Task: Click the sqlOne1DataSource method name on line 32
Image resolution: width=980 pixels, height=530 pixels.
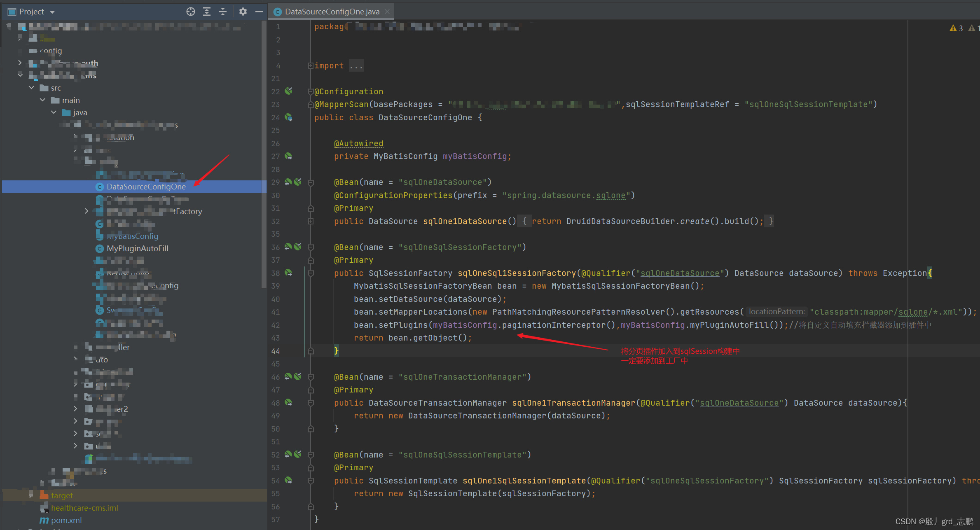Action: (465, 221)
